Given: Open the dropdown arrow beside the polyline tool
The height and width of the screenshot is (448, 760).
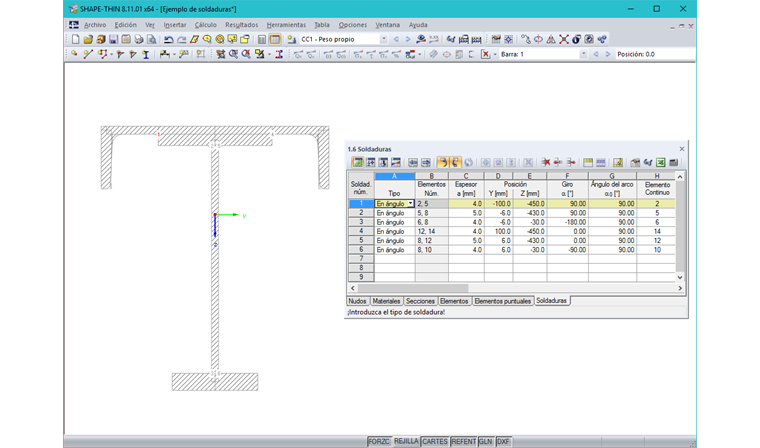Looking at the screenshot, I should [111, 54].
